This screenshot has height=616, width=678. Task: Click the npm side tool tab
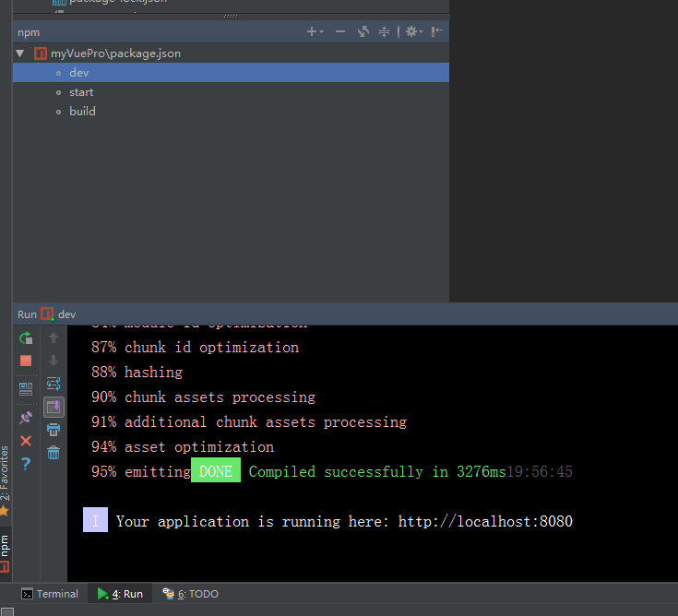click(5, 554)
